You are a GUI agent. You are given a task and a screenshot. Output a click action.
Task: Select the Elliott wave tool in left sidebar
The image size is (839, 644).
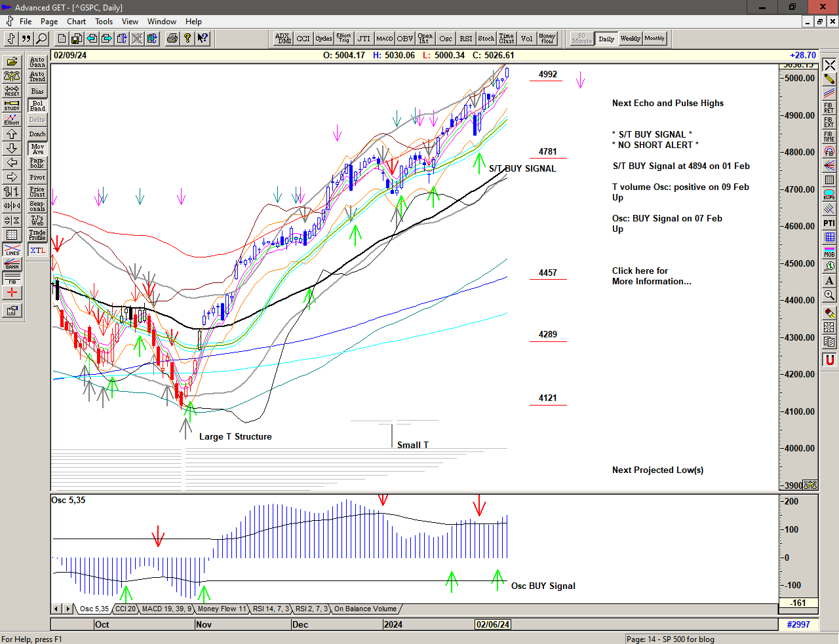coord(12,119)
